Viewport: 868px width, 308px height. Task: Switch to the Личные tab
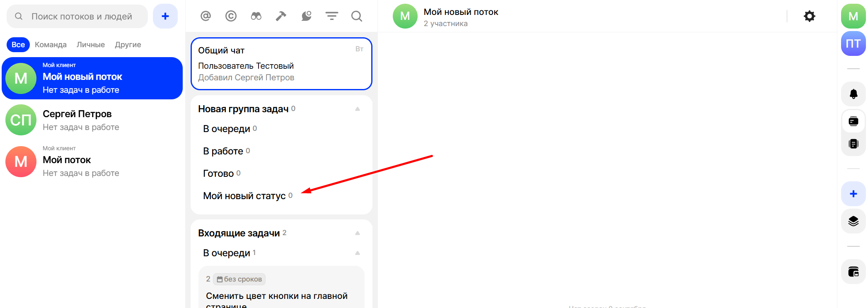pos(90,45)
